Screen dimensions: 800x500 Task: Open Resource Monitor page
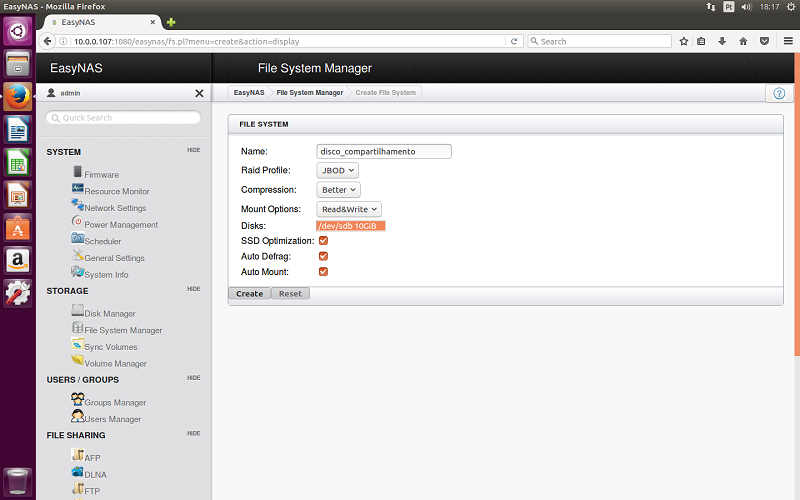[x=117, y=191]
